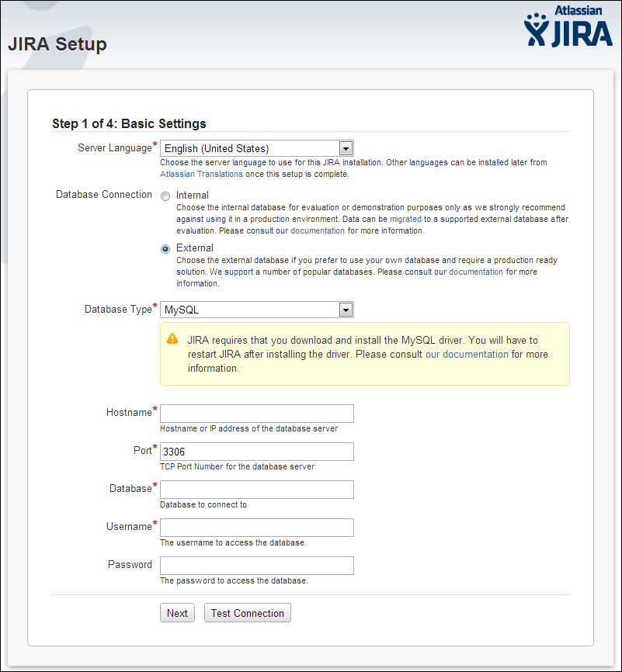Select the External database radio button
Image resolution: width=622 pixels, height=672 pixels.
point(165,249)
